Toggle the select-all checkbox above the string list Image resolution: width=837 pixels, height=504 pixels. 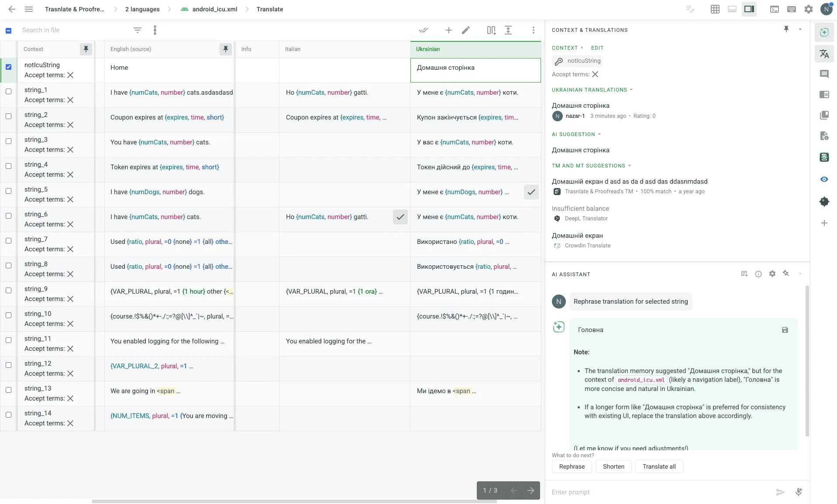[x=8, y=30]
